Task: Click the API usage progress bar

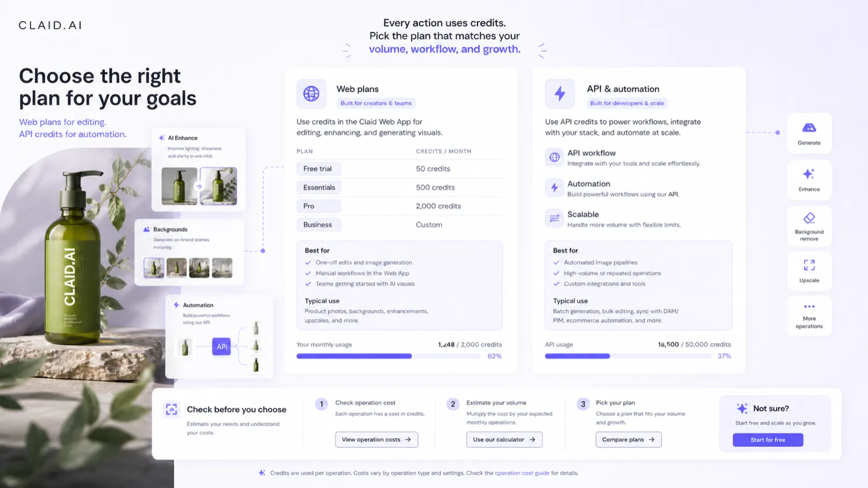Action: click(628, 356)
